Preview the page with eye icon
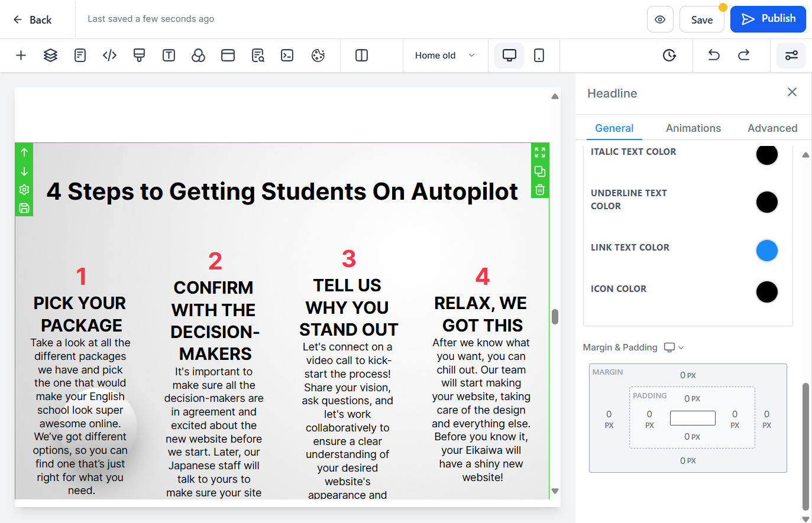Viewport: 812px width, 523px height. pyautogui.click(x=661, y=20)
